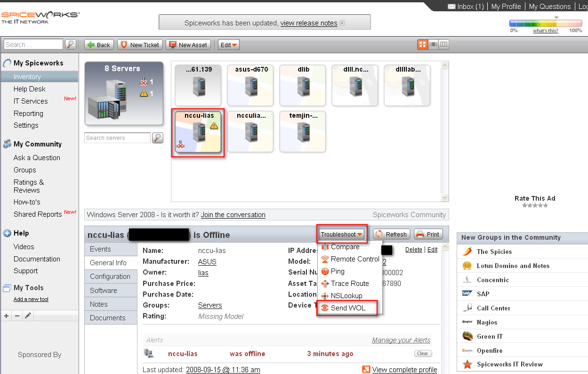Click the offline computer icon in Alerts row
The width and height of the screenshot is (588, 374).
point(148,353)
